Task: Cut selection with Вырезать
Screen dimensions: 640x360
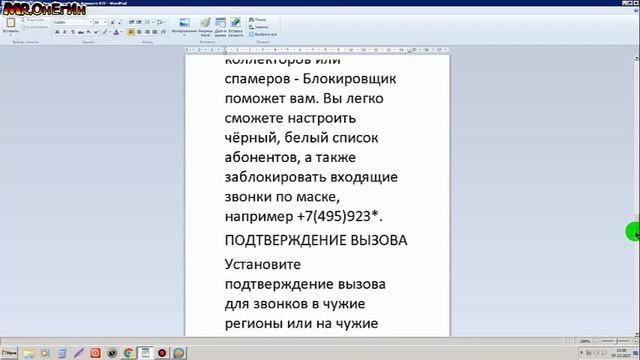Action: 32,20
